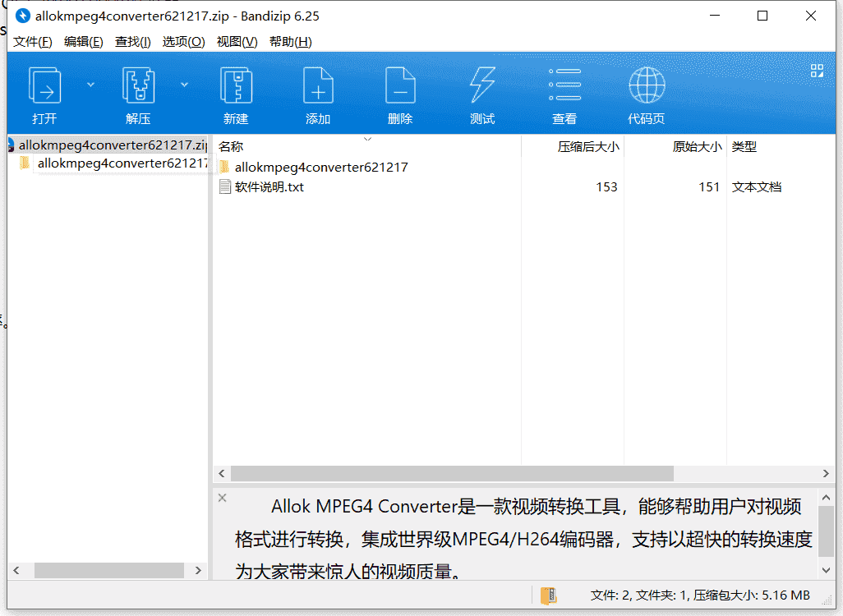
Task: Open the 选项(O) menu
Action: 183,42
